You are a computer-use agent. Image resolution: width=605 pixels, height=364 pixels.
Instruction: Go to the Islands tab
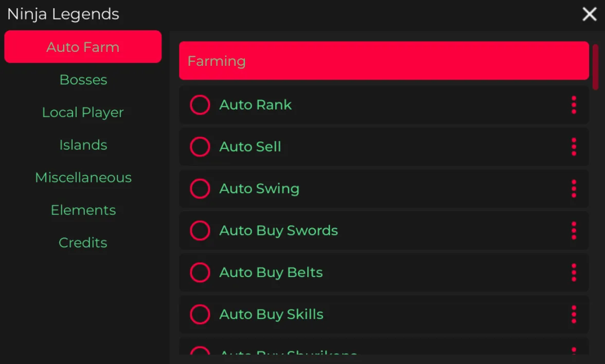coord(83,145)
